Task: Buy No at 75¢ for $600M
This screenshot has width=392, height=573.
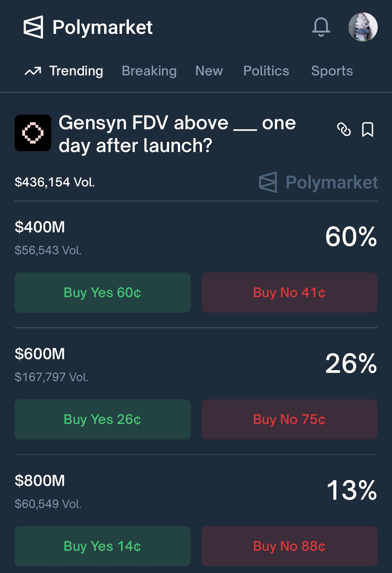Action: tap(290, 419)
